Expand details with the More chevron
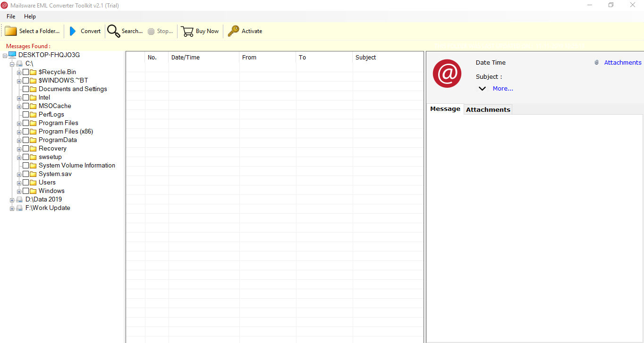Viewport: 644px width, 343px height. click(482, 89)
